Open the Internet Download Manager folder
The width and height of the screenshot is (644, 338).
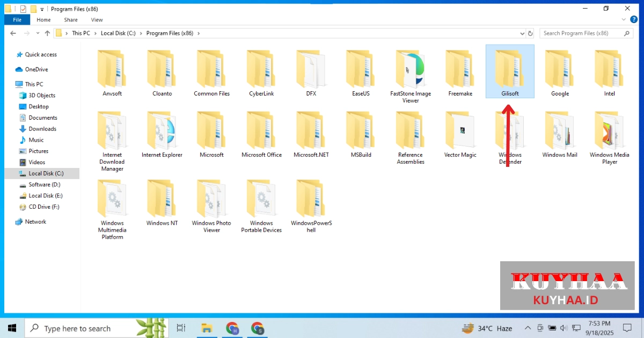[112, 141]
